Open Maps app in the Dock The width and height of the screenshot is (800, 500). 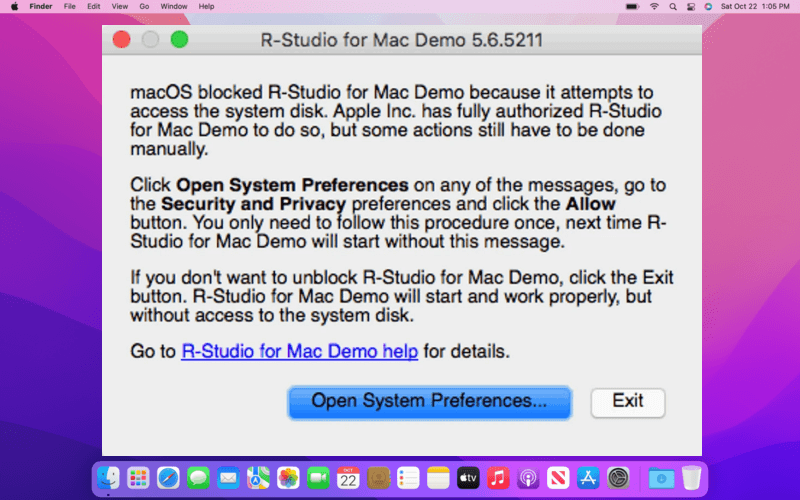[x=258, y=479]
